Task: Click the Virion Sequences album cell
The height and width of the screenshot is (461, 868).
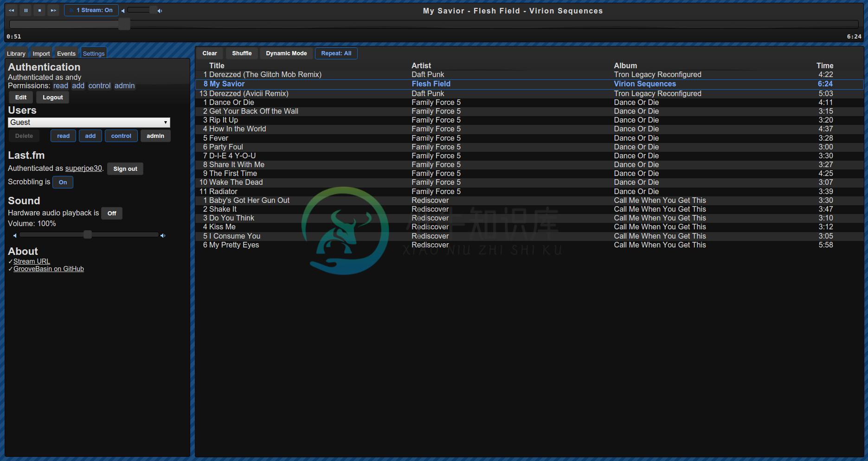Action: 645,84
